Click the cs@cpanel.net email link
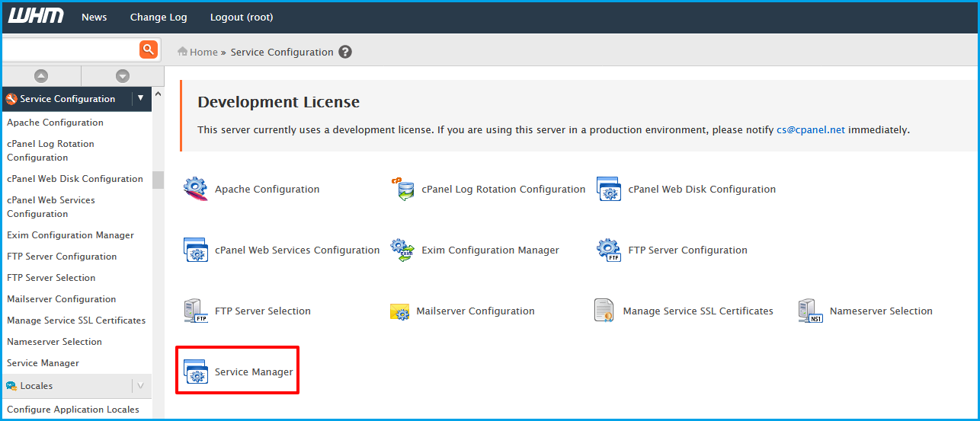 (810, 129)
